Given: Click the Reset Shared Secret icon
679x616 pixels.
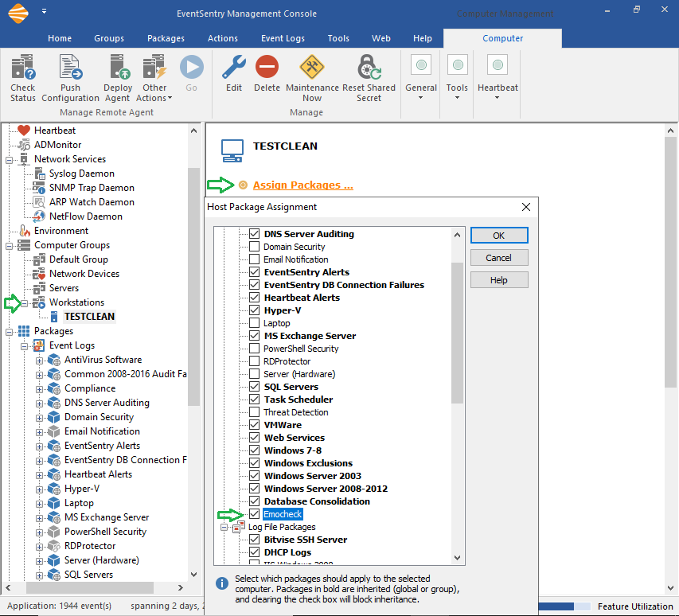Looking at the screenshot, I should [x=369, y=67].
